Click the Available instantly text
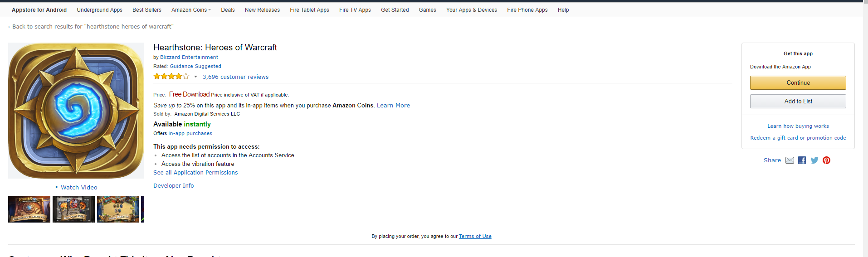Image resolution: width=868 pixels, height=257 pixels. [182, 124]
